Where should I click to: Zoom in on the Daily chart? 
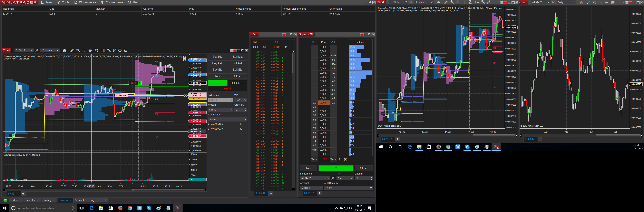pyautogui.click(x=594, y=2)
